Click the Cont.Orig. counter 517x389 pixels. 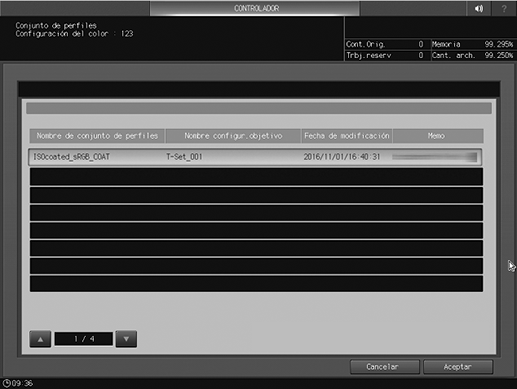385,44
